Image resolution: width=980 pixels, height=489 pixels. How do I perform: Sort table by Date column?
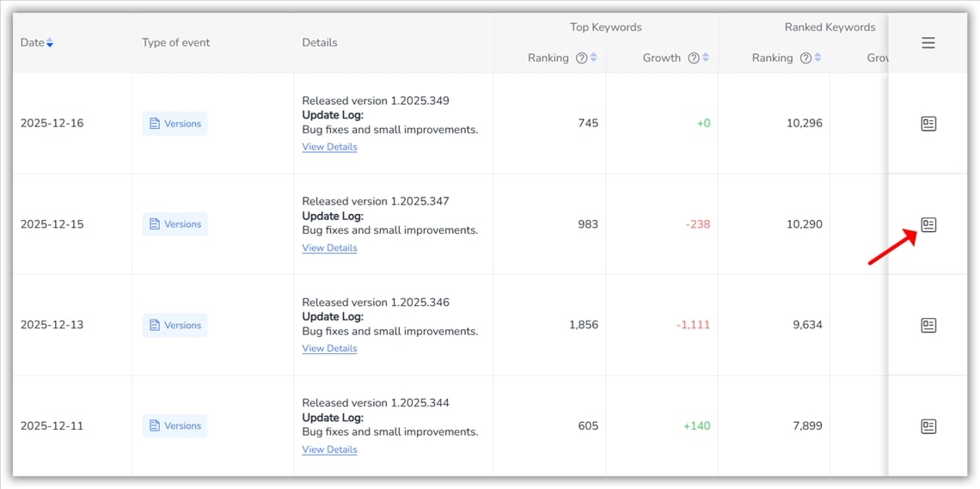pyautogui.click(x=50, y=43)
